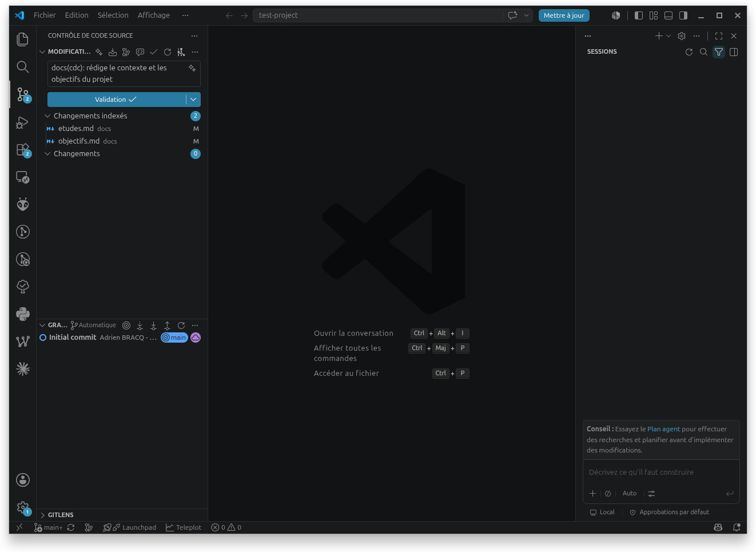Click the Copilot icon in status bar
The width and height of the screenshot is (756, 552).
click(718, 527)
